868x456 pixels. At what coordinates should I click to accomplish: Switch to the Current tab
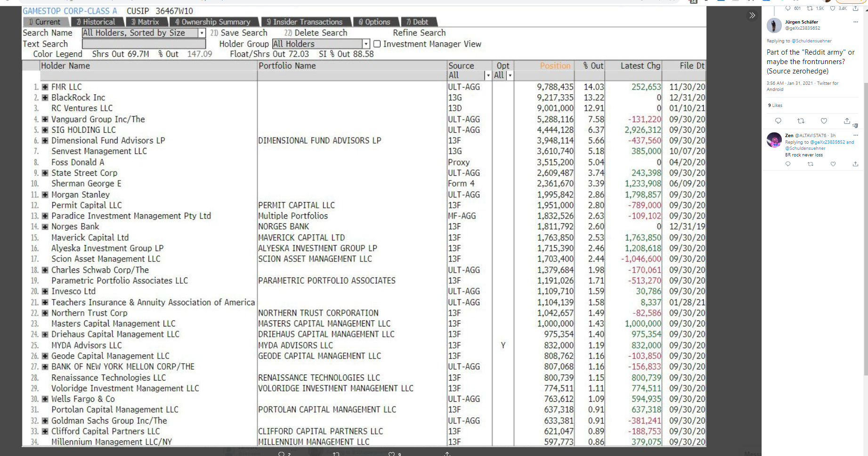(x=45, y=22)
